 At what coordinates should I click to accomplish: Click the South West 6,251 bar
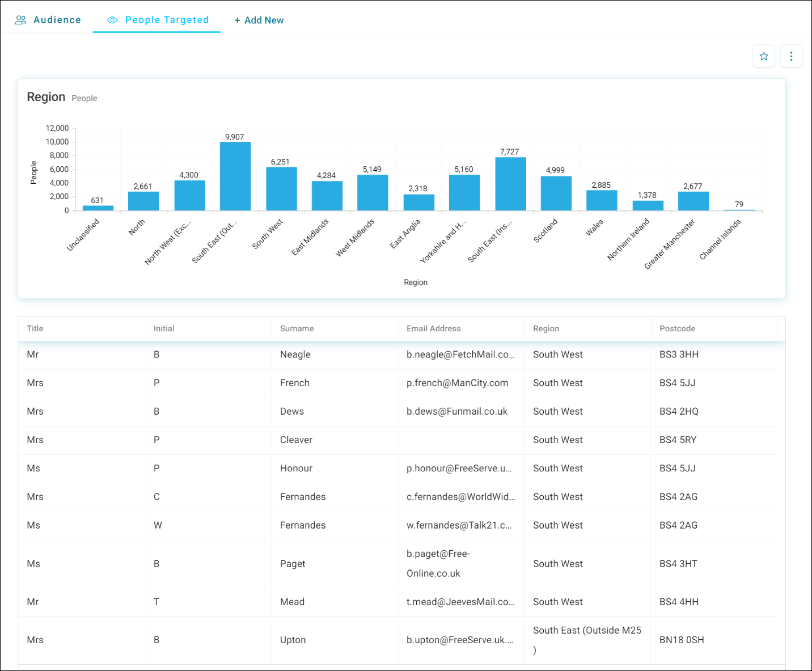point(281,189)
